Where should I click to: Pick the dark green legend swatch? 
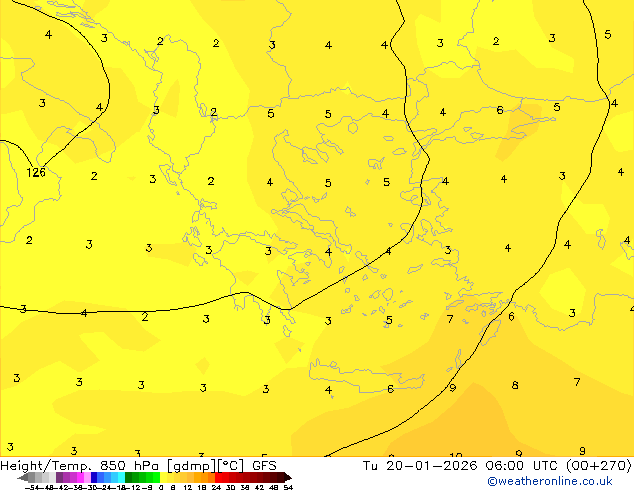tap(128, 477)
